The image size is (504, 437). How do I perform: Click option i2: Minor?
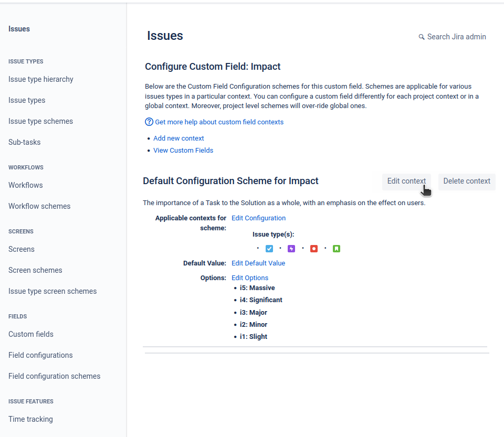click(253, 324)
